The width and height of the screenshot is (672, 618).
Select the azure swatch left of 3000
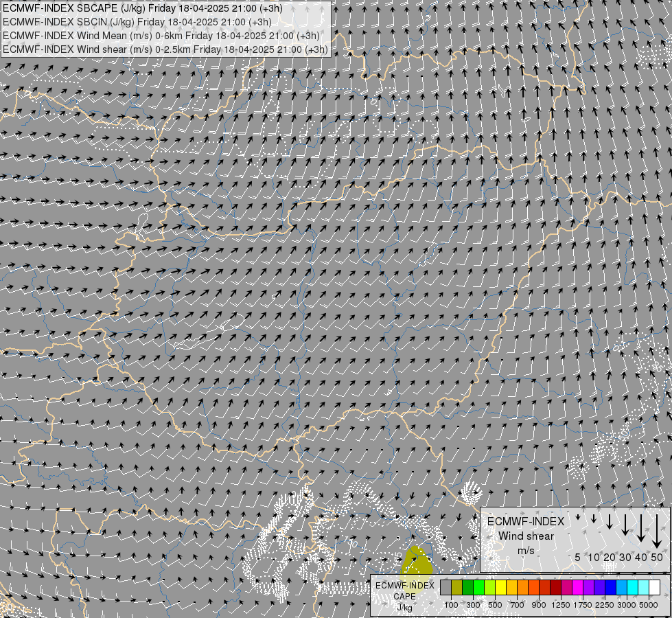coord(622,588)
